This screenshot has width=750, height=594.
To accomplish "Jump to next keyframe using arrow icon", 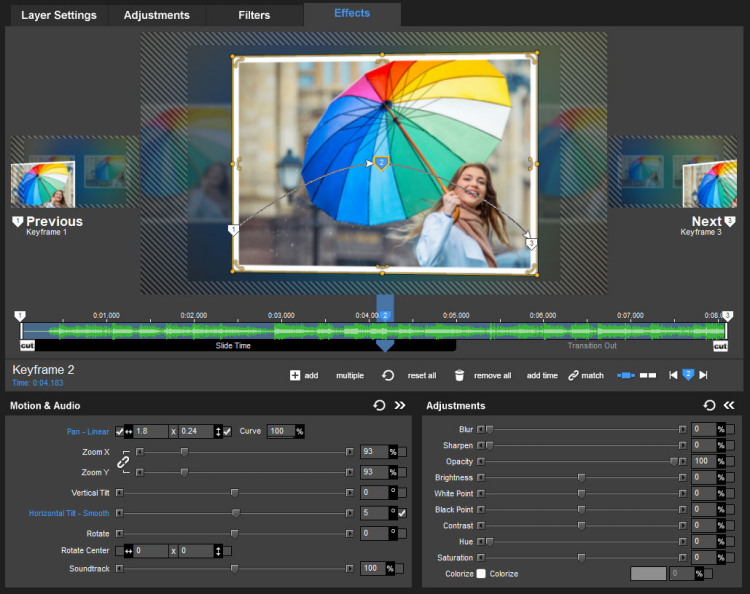I will [704, 375].
